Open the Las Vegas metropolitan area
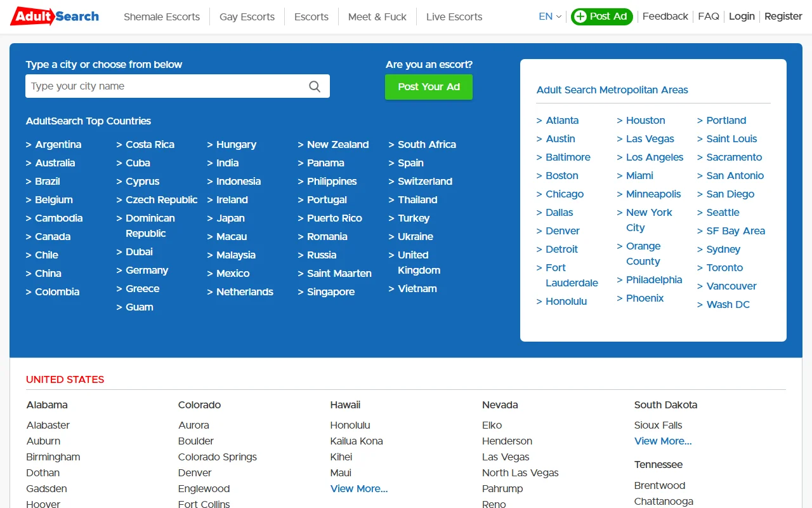This screenshot has width=812, height=508. pos(650,138)
